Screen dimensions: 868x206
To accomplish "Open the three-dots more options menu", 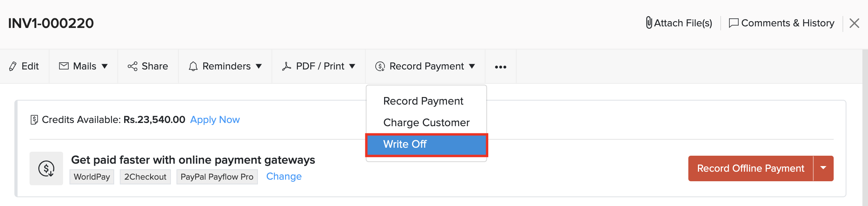I will click(x=501, y=67).
